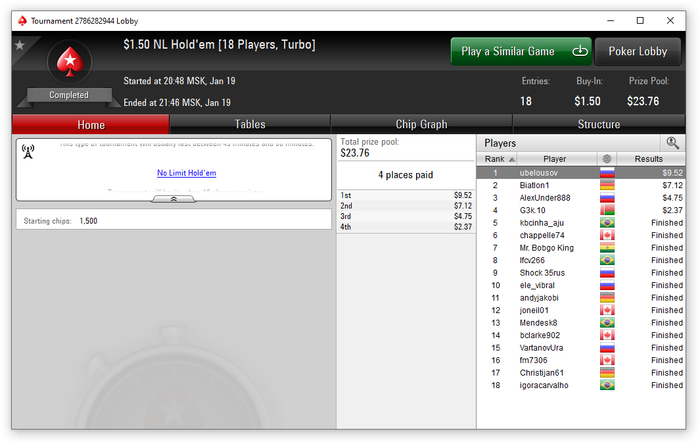Click the PokerStars red spade logo
The height and width of the screenshot is (444, 700).
(x=70, y=61)
